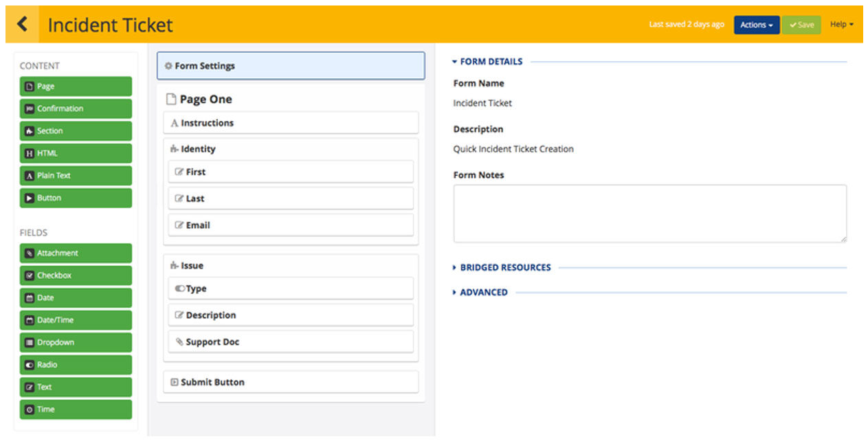Click the Form Notes label
The width and height of the screenshot is (868, 441).
[x=478, y=175]
